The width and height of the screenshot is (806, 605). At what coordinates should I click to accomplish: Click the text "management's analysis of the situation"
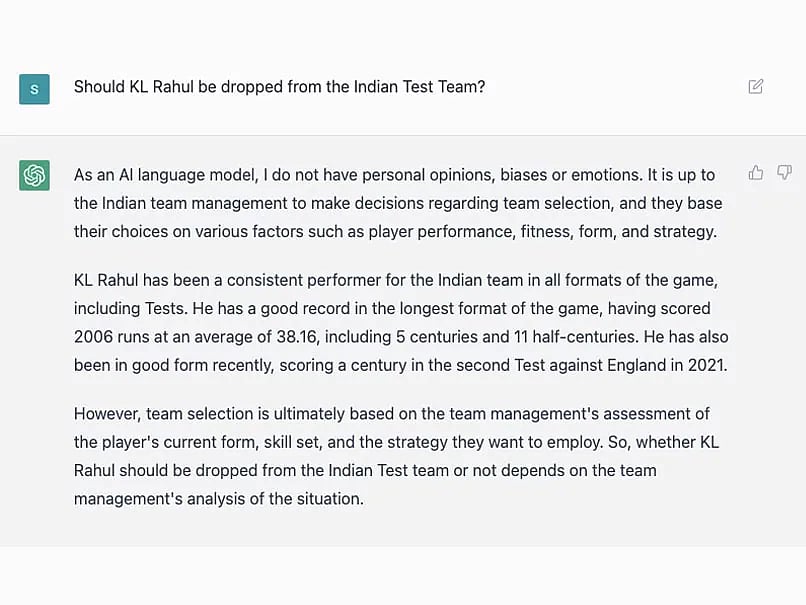coord(218,498)
